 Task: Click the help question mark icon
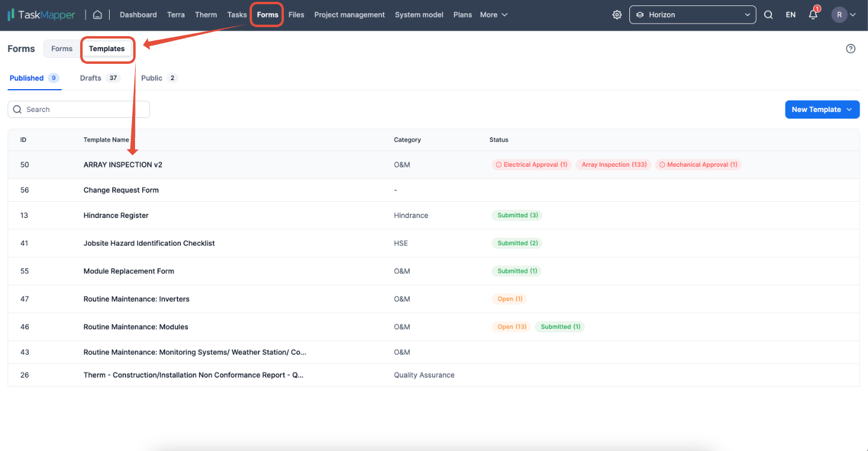[x=851, y=49]
